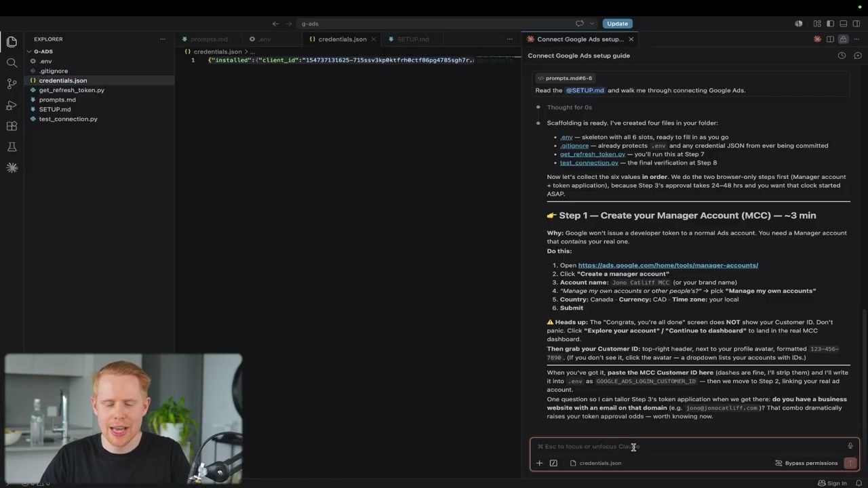The image size is (868, 488).
Task: Change Bypass permissions mode
Action: [x=806, y=464]
